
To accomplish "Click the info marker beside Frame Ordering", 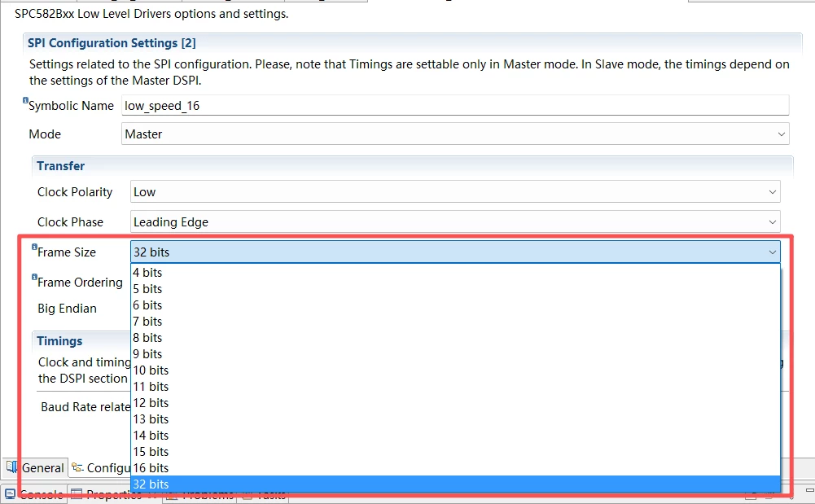I will (x=34, y=277).
